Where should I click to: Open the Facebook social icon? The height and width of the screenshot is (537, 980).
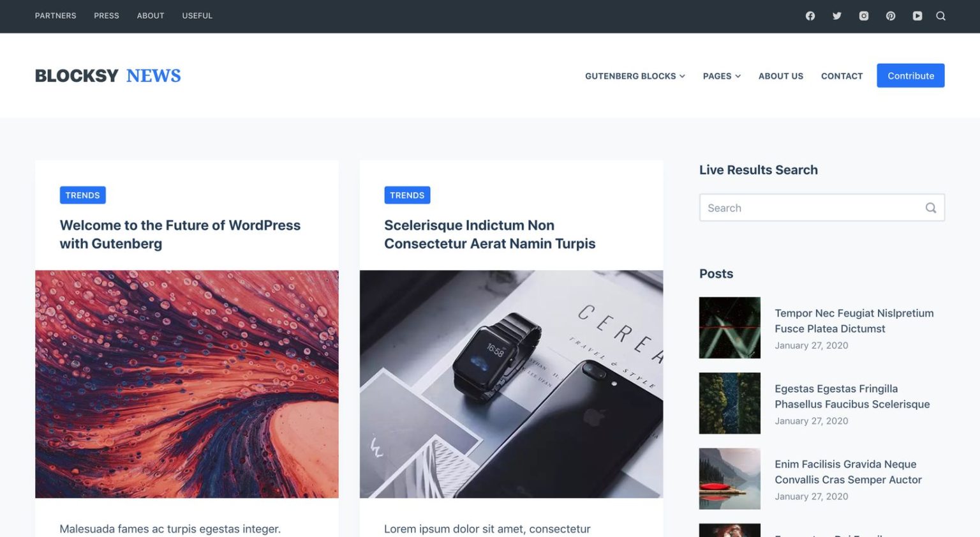(810, 16)
